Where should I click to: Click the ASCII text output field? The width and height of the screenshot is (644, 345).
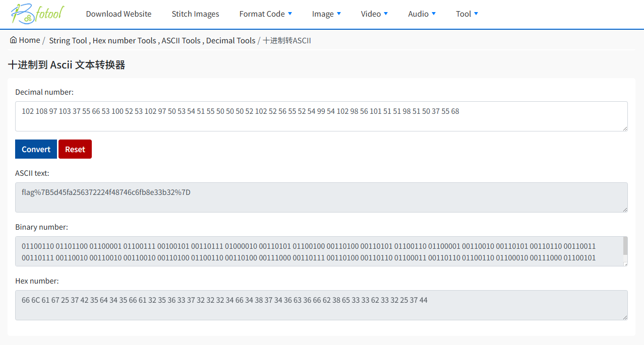(321, 197)
